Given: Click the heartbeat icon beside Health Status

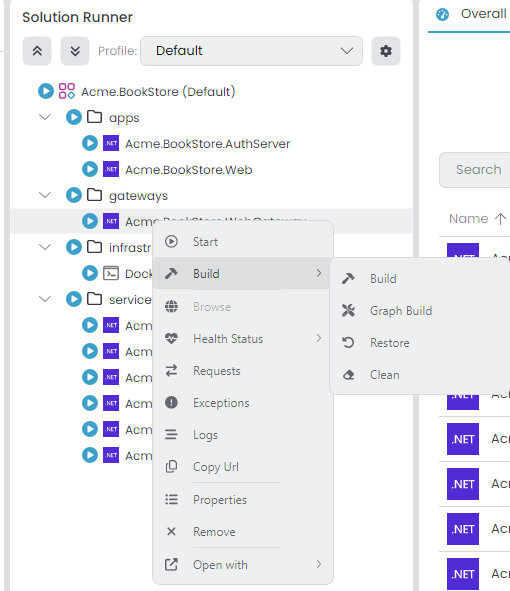Looking at the screenshot, I should 171,338.
